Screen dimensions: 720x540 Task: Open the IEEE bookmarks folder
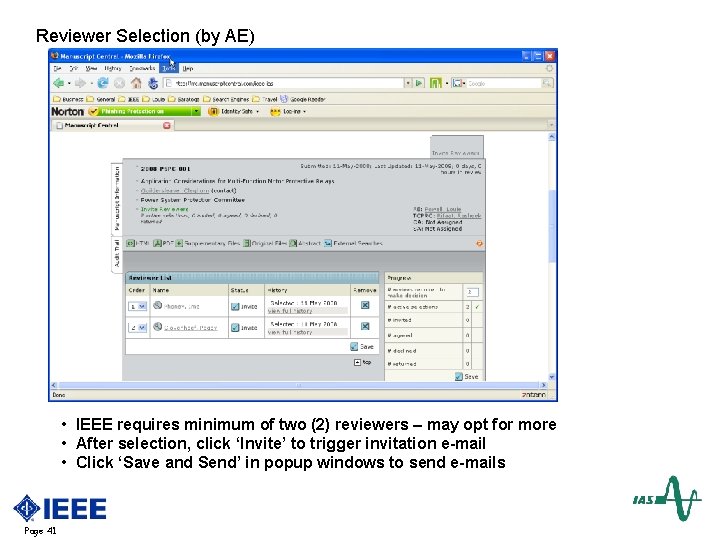tap(129, 99)
